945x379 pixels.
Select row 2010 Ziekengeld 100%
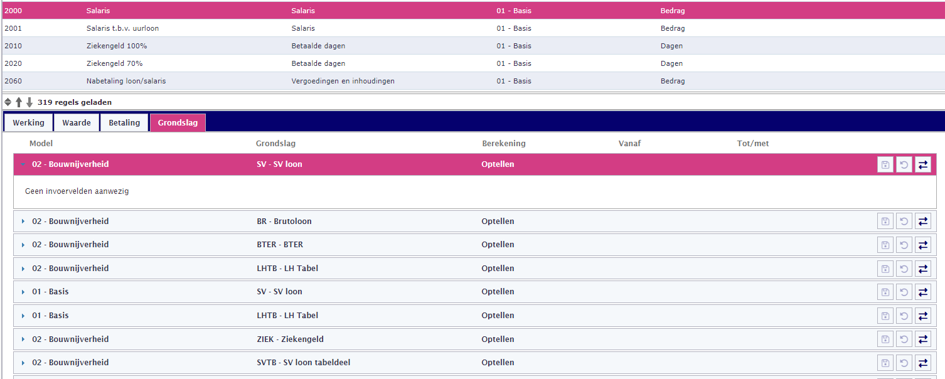(472, 46)
